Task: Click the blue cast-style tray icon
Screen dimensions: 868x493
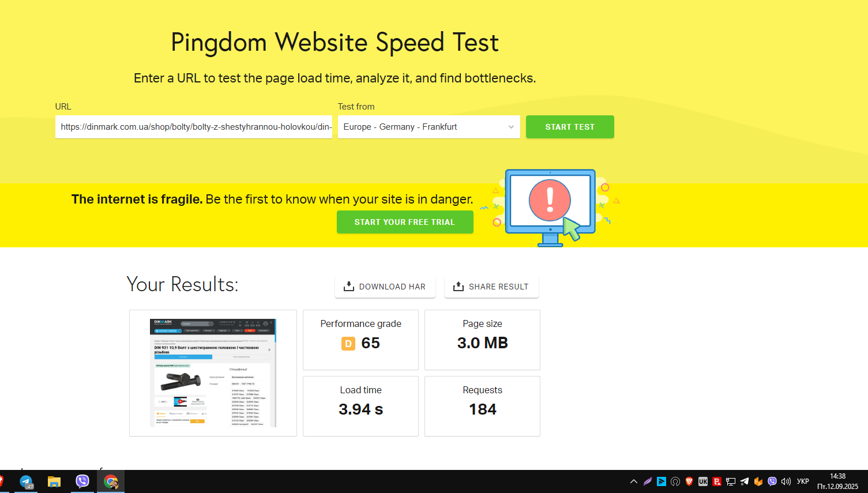Action: pos(662,481)
